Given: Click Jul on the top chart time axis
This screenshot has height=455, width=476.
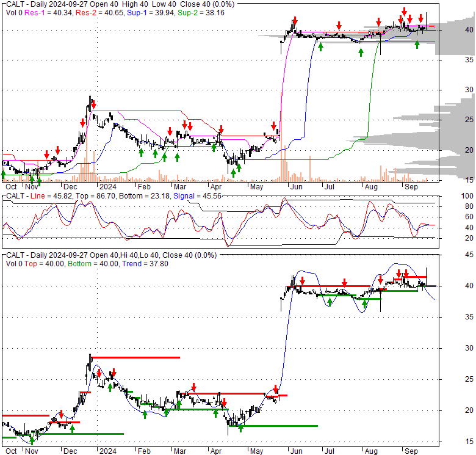Looking at the screenshot, I should 329,187.
